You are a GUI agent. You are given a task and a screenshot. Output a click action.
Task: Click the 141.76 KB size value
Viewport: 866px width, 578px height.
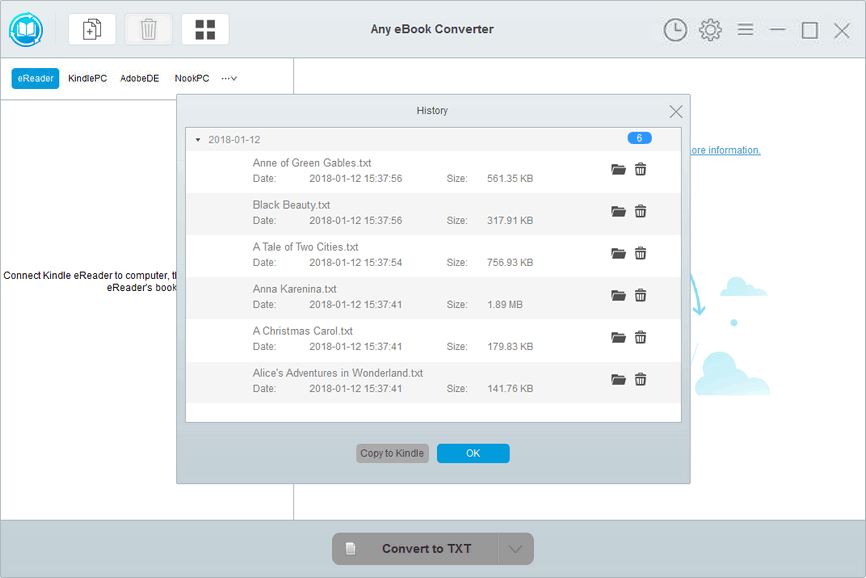(x=510, y=388)
